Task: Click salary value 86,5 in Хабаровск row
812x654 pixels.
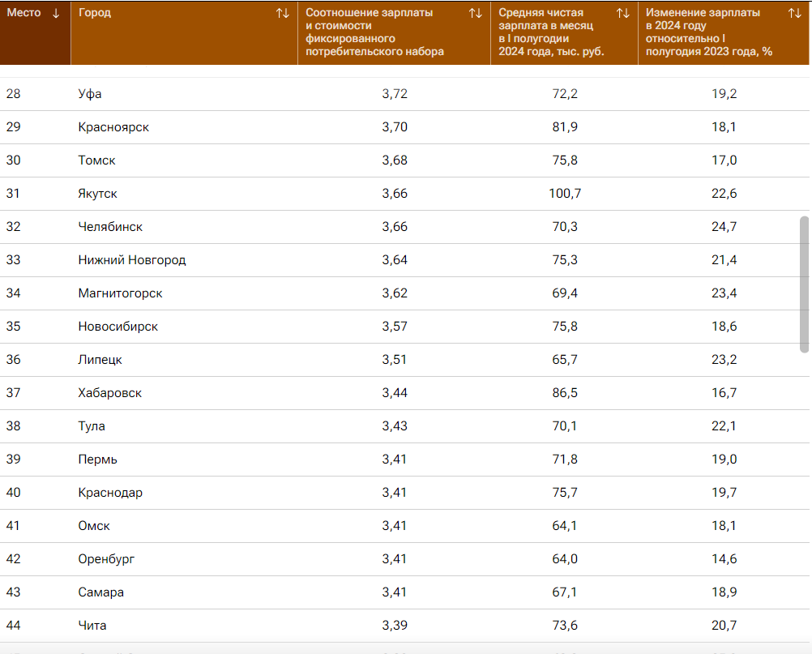Action: [x=565, y=392]
